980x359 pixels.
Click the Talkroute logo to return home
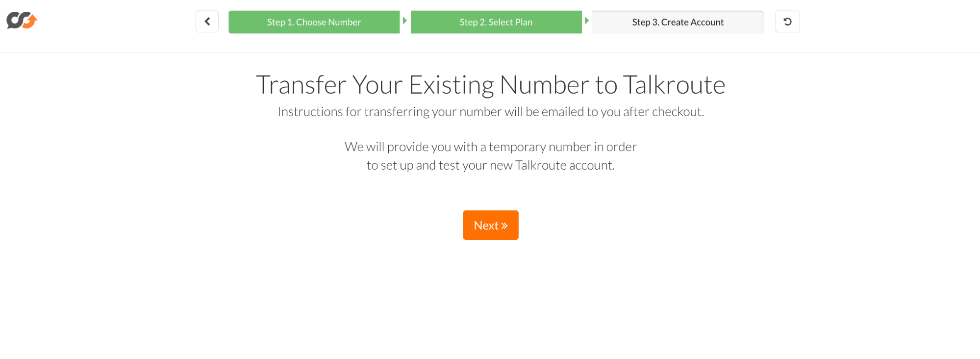coord(22,21)
